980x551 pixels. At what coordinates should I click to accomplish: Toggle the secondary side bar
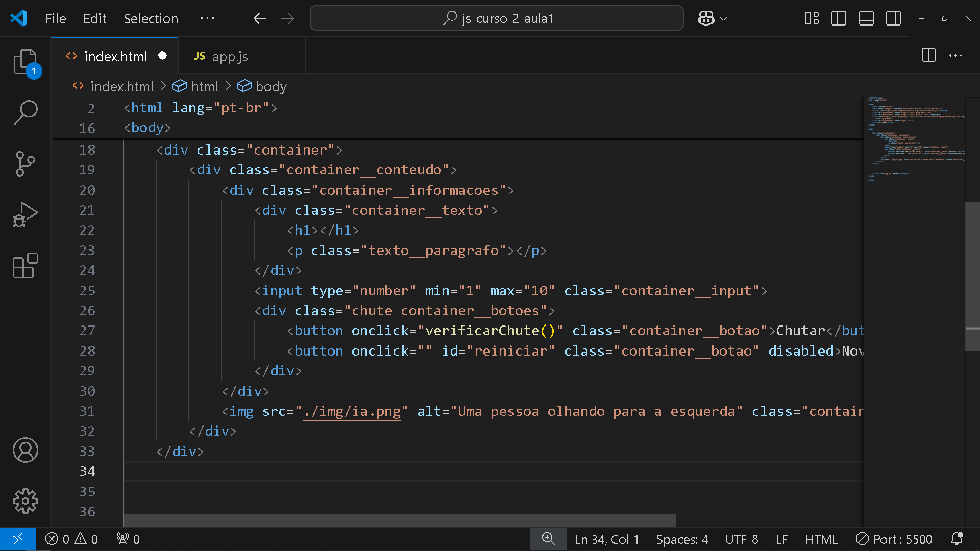pos(893,19)
